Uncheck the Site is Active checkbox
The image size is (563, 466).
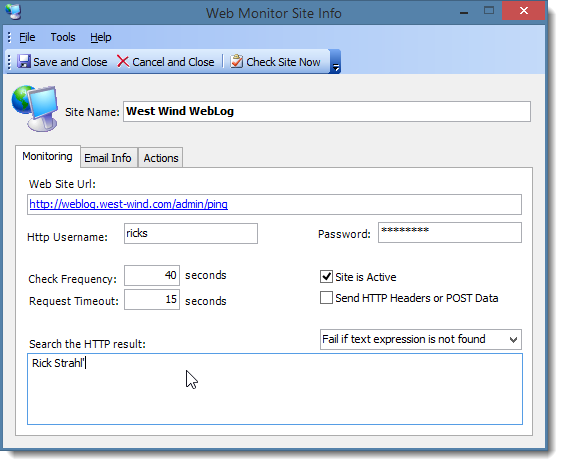click(x=326, y=277)
